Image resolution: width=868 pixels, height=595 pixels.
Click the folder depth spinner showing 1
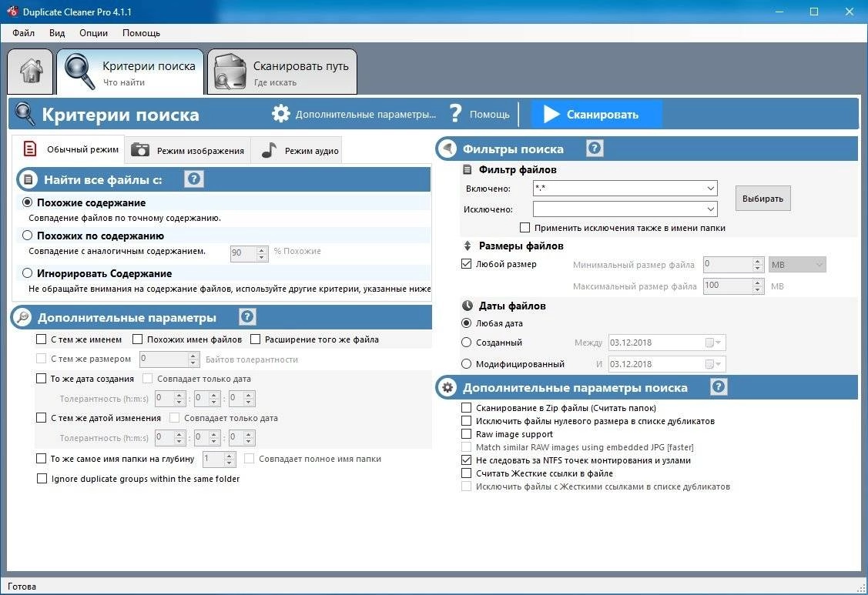[220, 459]
